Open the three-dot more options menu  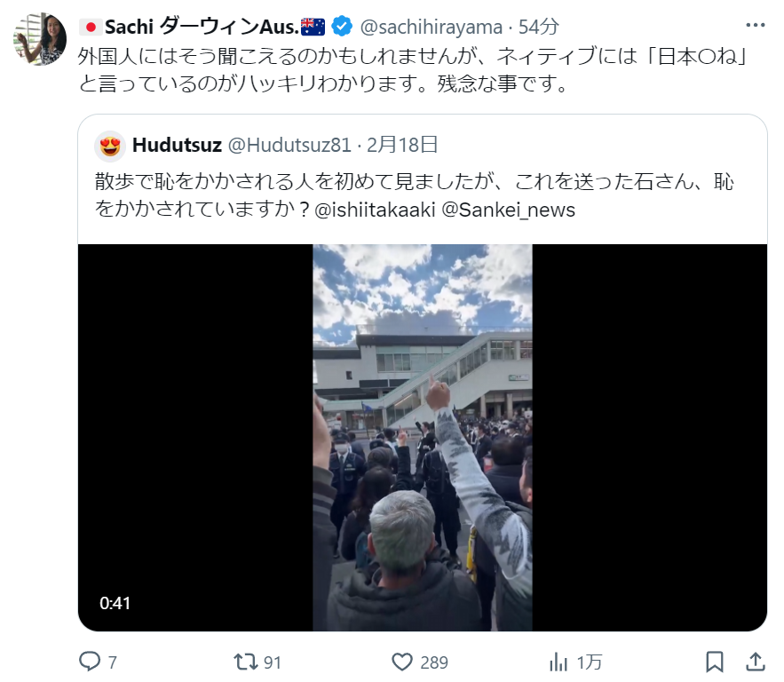755,25
